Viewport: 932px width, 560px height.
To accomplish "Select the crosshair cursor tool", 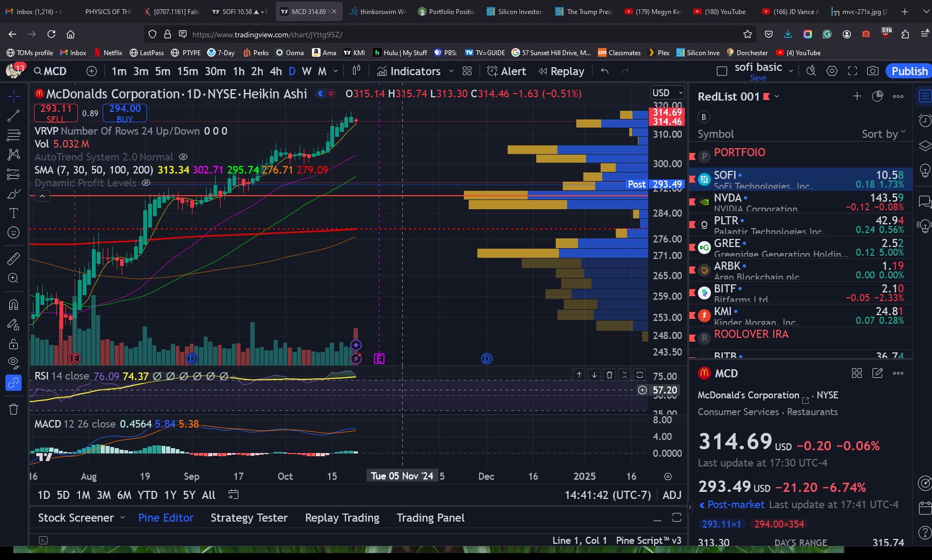I will coord(14,96).
